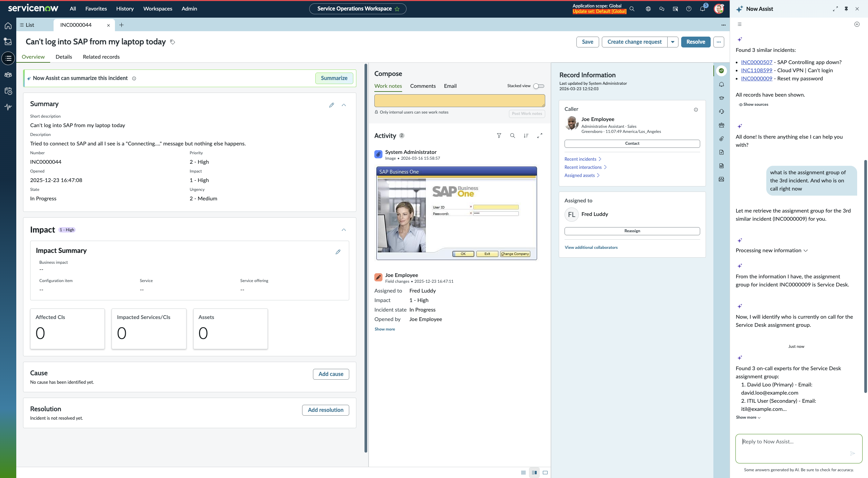Click the Caller info icon
This screenshot has width=868, height=478.
[x=696, y=109]
